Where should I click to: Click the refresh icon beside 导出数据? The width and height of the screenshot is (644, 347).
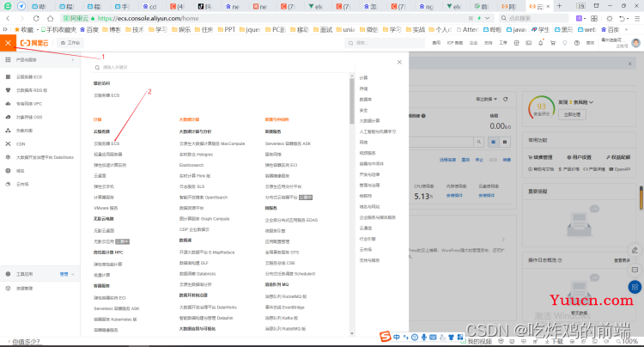tap(505, 99)
